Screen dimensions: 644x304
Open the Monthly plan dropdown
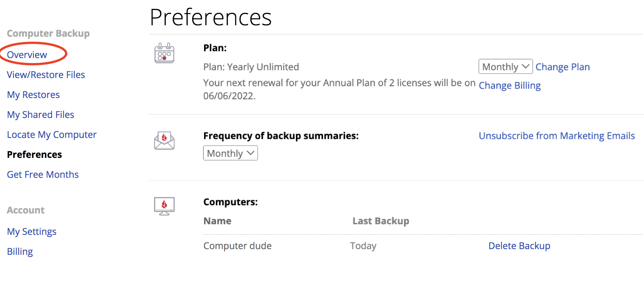click(505, 67)
